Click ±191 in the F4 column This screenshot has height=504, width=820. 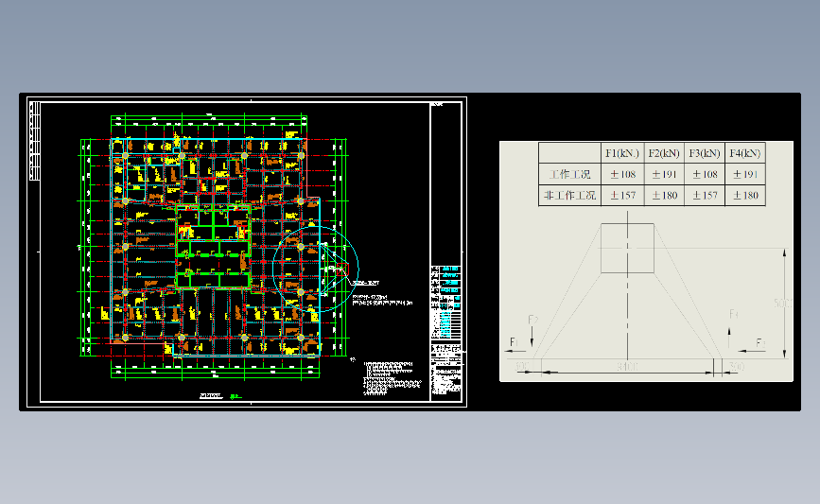pos(745,174)
